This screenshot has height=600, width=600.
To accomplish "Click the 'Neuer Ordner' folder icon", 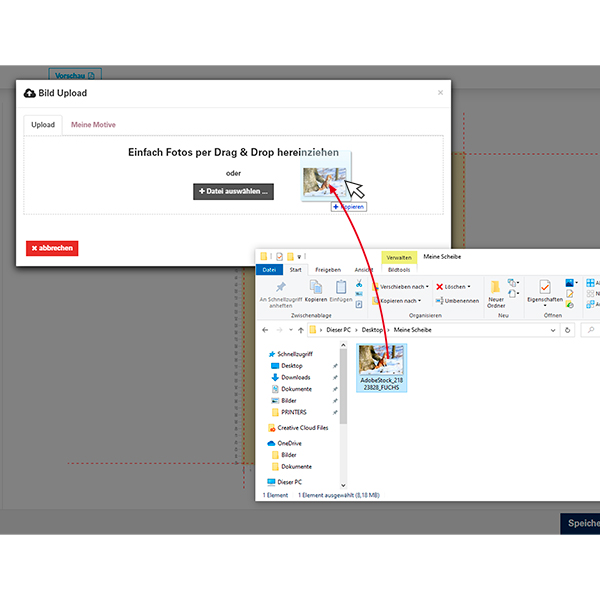I will point(496,289).
